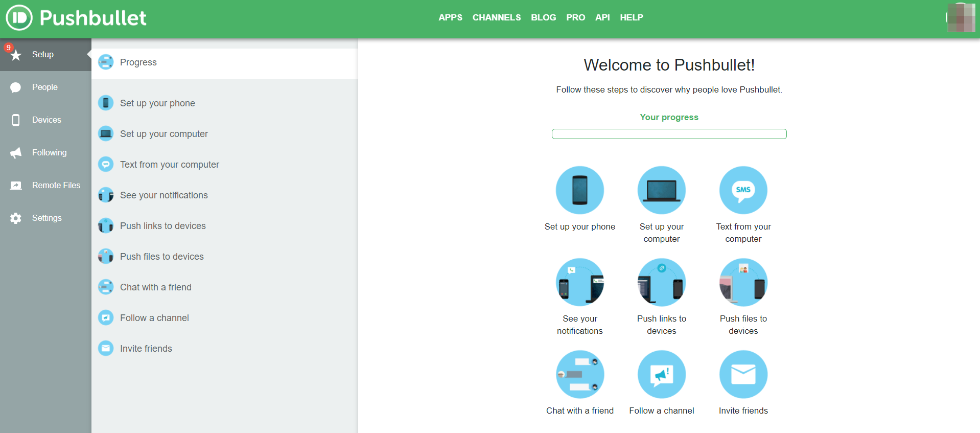Click the Progress list icon
This screenshot has width=980, height=433.
click(x=106, y=62)
